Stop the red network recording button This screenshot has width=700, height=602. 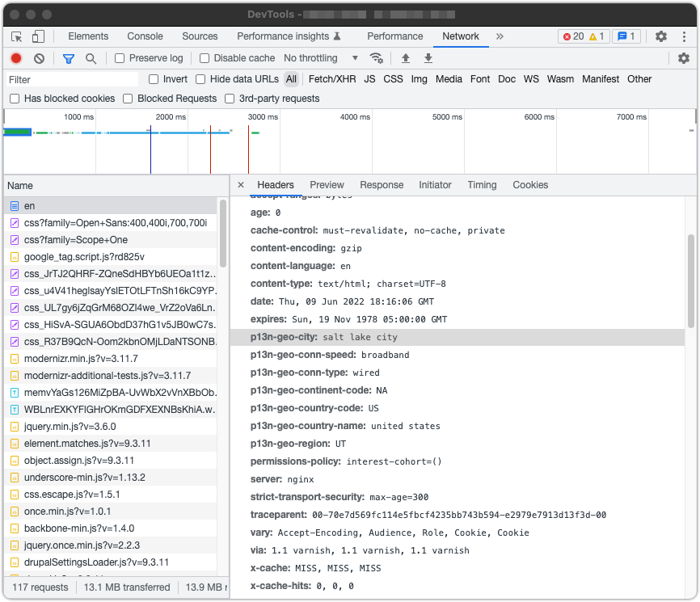click(15, 58)
